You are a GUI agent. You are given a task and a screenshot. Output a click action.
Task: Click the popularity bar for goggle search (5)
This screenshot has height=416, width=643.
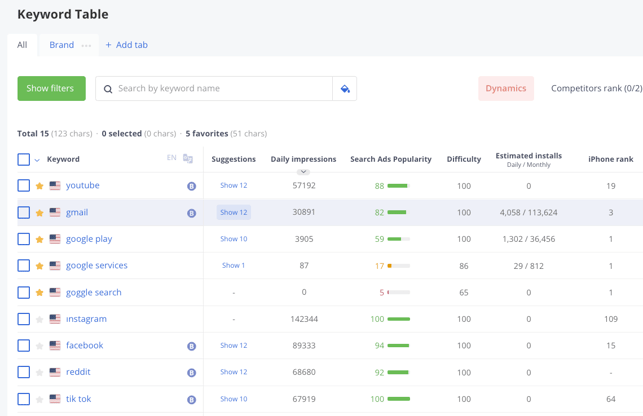click(399, 293)
